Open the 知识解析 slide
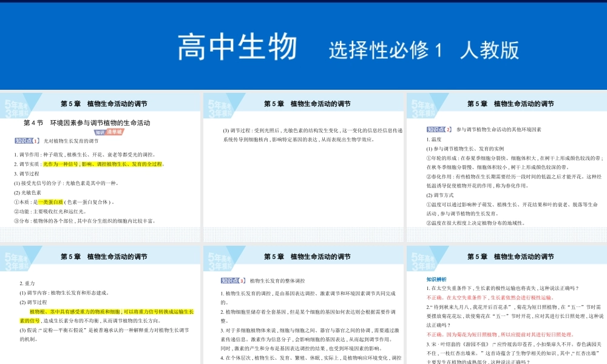 [x=507, y=305]
